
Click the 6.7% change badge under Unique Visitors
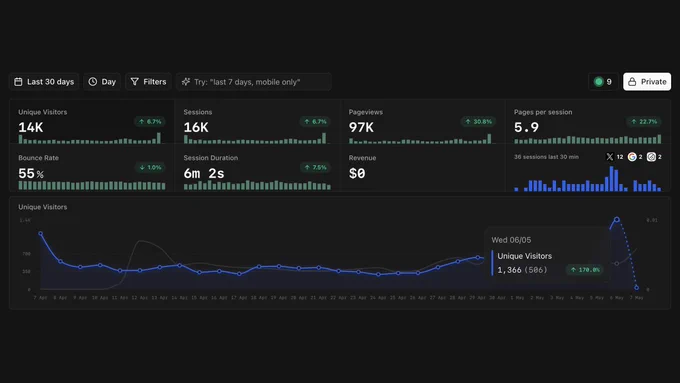point(150,122)
